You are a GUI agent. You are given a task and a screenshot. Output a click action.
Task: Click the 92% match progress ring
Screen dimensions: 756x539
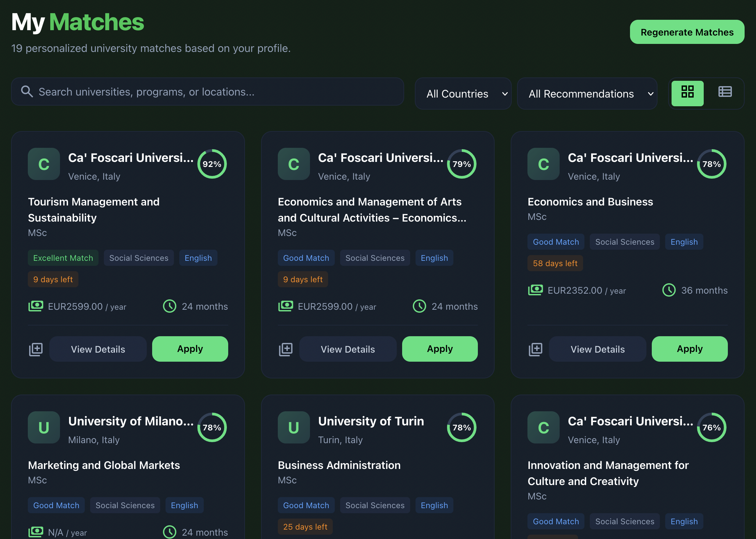(212, 164)
